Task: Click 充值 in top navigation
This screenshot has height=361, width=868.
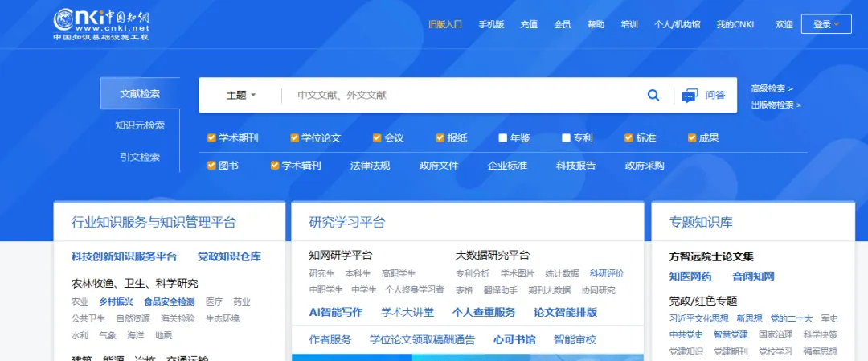Action: coord(529,24)
